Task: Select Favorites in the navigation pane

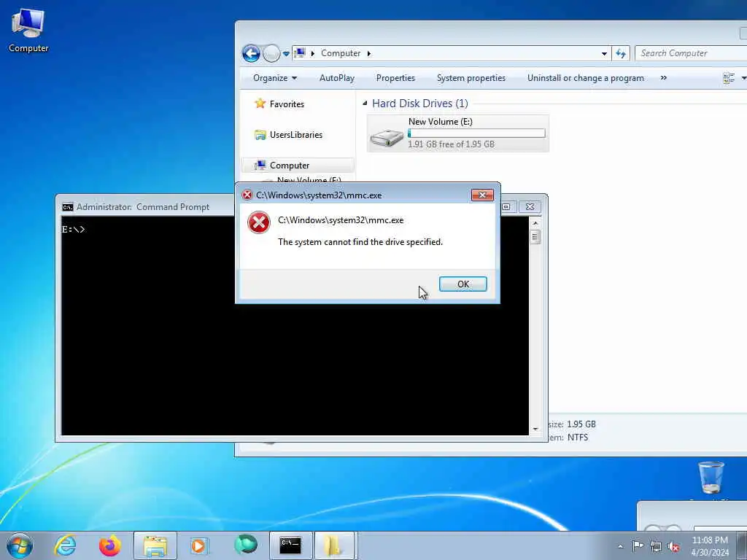Action: click(x=286, y=104)
